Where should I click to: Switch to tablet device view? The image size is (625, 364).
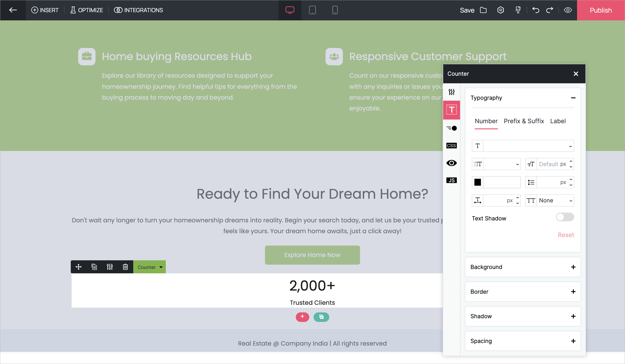click(312, 10)
